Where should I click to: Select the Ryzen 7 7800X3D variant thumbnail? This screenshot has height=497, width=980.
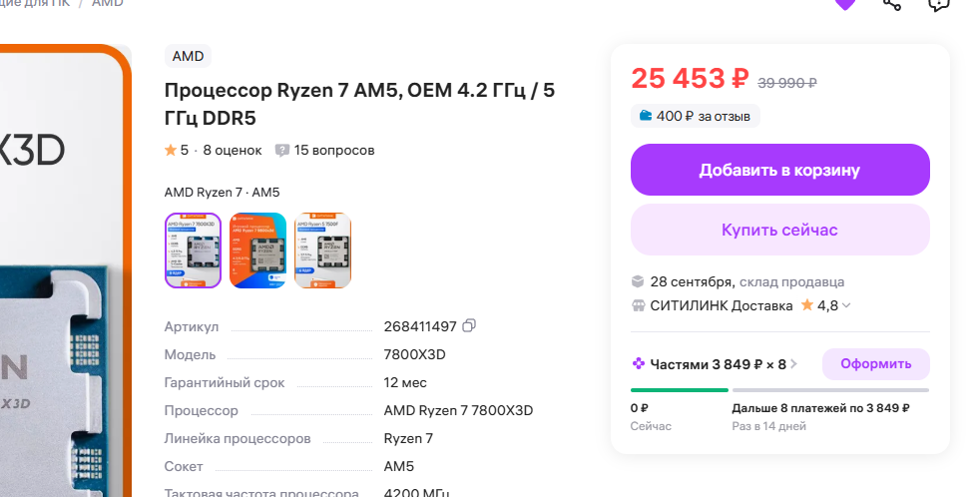[x=194, y=250]
